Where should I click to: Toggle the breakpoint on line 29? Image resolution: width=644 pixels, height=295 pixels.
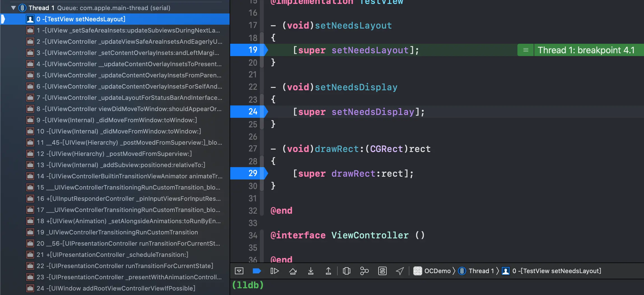(x=249, y=173)
